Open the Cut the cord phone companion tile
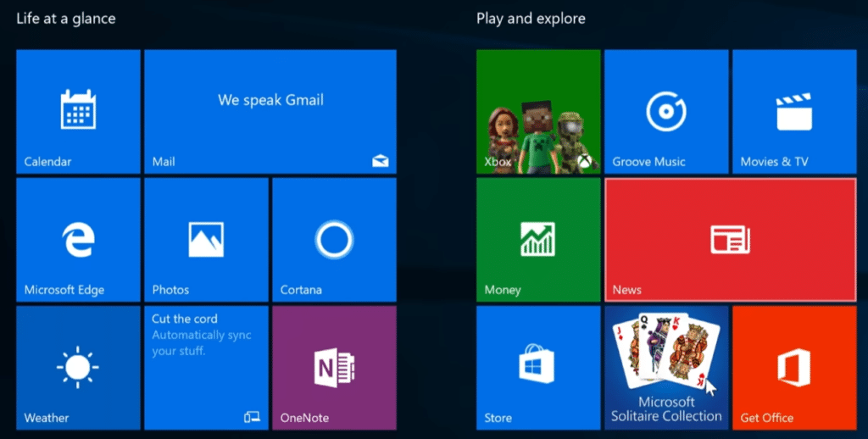This screenshot has width=868, height=439. click(x=206, y=368)
